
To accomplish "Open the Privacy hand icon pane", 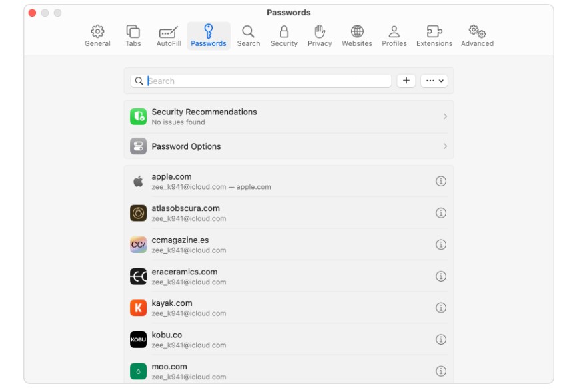I will click(320, 36).
